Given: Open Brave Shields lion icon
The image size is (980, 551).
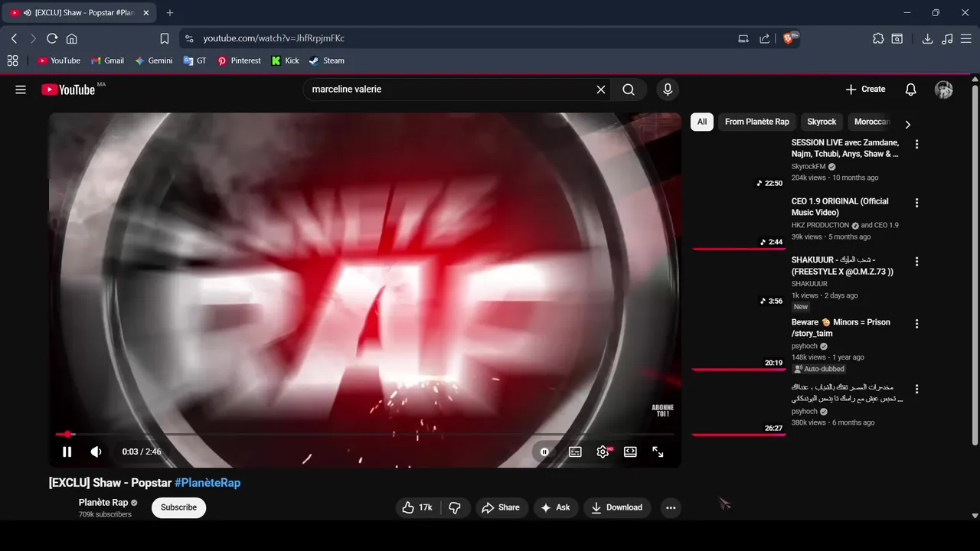Looking at the screenshot, I should (789, 38).
